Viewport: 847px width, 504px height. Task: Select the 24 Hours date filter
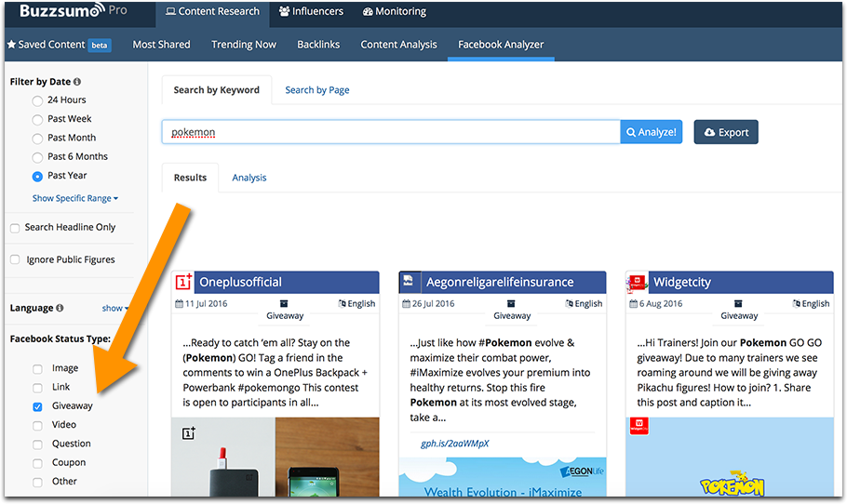[x=37, y=101]
